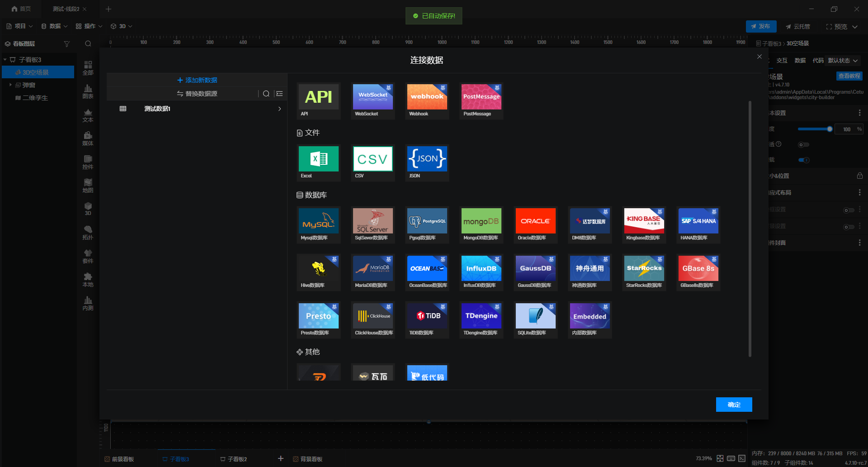This screenshot has width=868, height=467.
Task: Pick the ClickHouse数据库 card
Action: click(373, 320)
